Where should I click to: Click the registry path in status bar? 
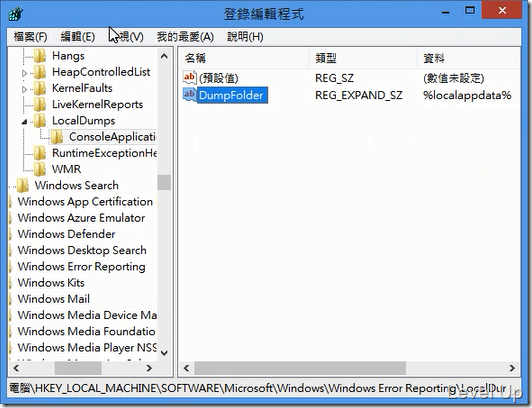(x=258, y=388)
